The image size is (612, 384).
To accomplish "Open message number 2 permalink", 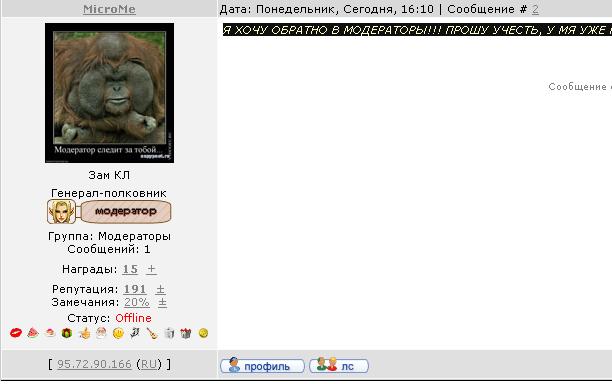I will click(x=535, y=9).
